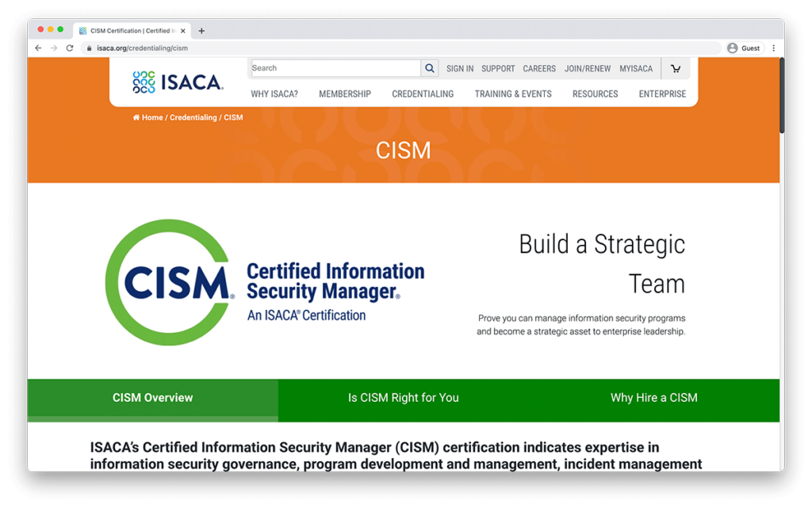Image resolution: width=812 pixels, height=508 pixels.
Task: Reload the page with the refresh icon
Action: tap(70, 48)
